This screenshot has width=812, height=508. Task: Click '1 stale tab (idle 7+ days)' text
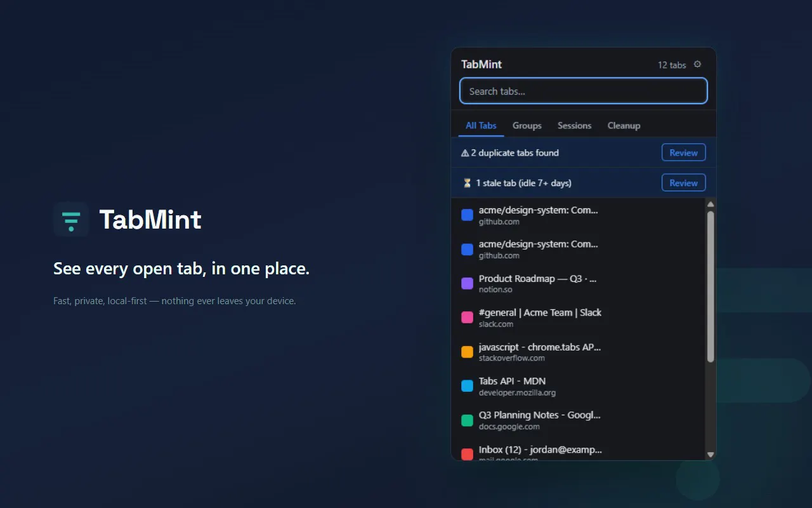[x=524, y=183]
